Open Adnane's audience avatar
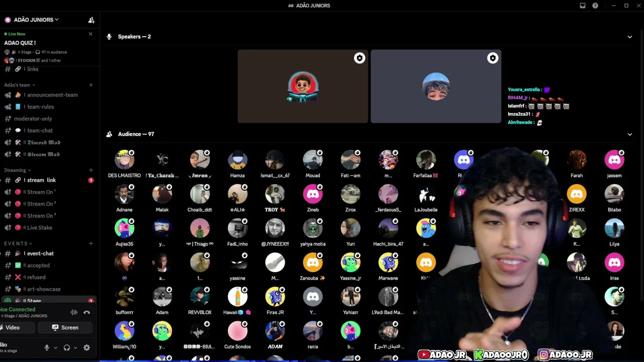 click(x=124, y=194)
